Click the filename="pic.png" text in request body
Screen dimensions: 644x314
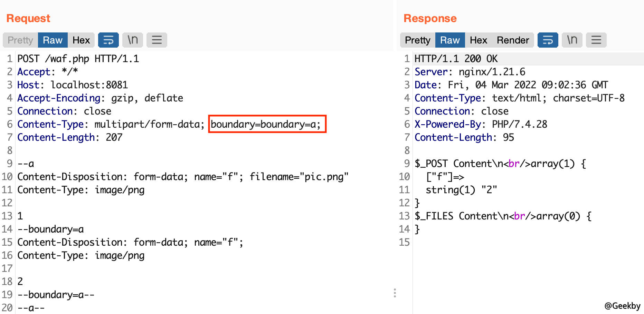[299, 177]
